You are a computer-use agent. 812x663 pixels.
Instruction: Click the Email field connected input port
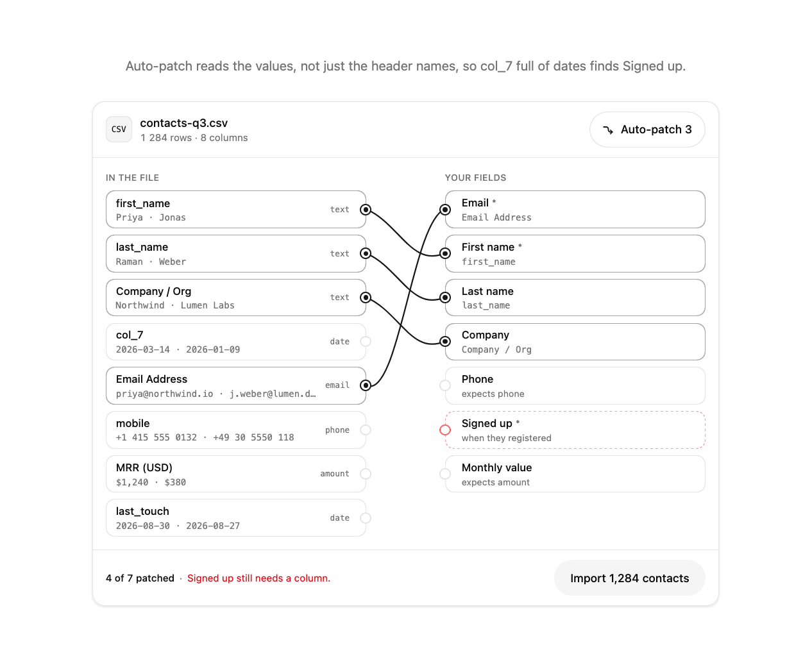click(x=445, y=210)
